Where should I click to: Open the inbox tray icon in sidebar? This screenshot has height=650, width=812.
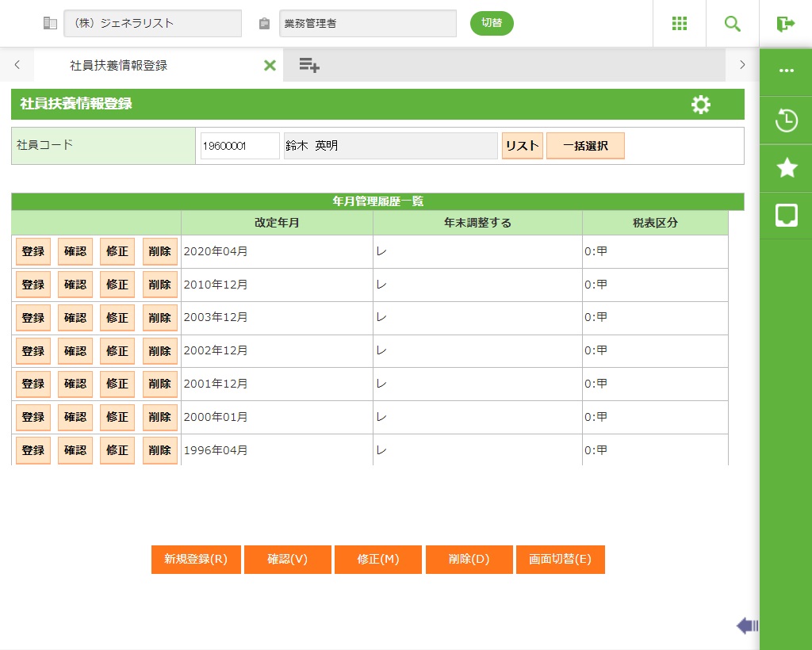(786, 215)
